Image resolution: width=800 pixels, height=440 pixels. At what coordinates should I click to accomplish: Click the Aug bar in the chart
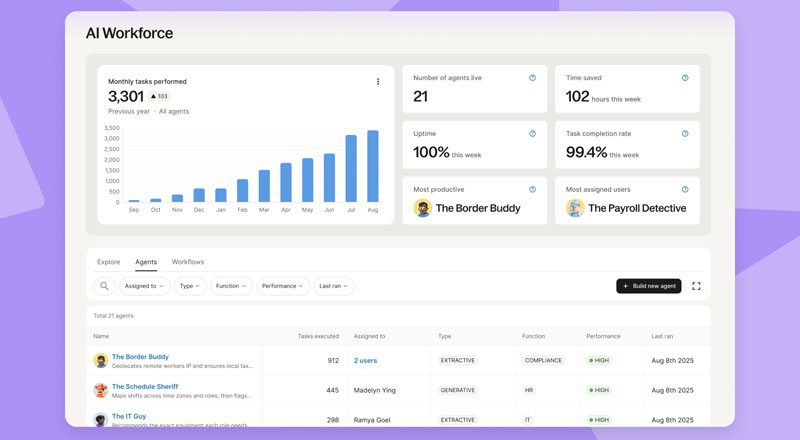coord(373,167)
